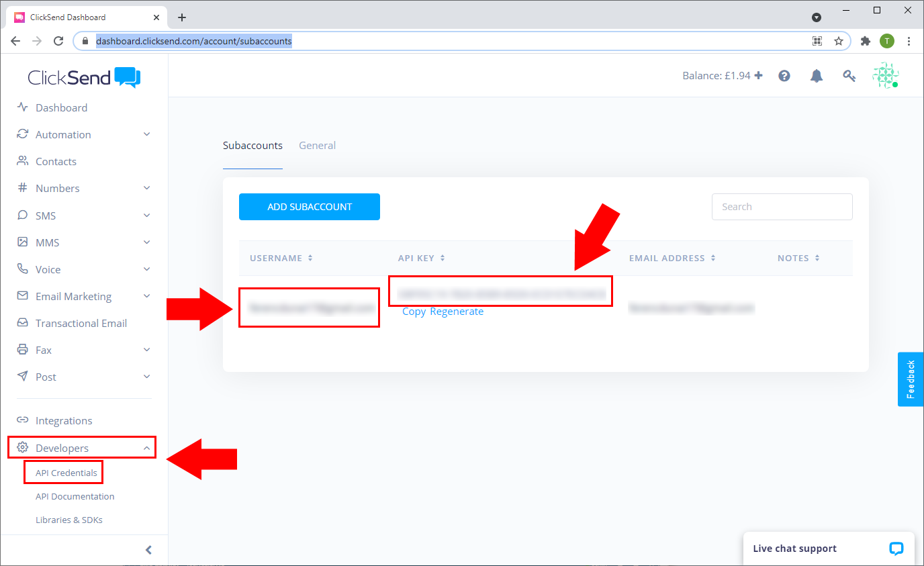
Task: Expand the Fax menu chevron
Action: pos(146,350)
